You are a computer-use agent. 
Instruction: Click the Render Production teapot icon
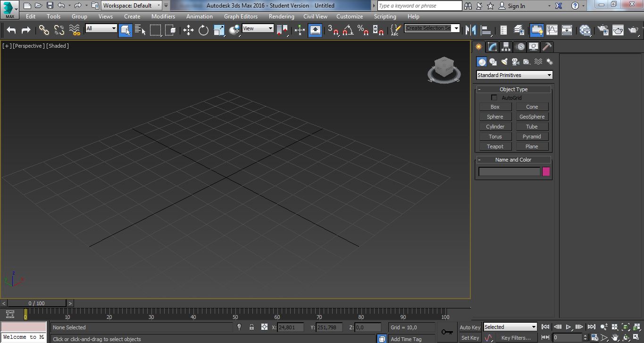point(633,30)
